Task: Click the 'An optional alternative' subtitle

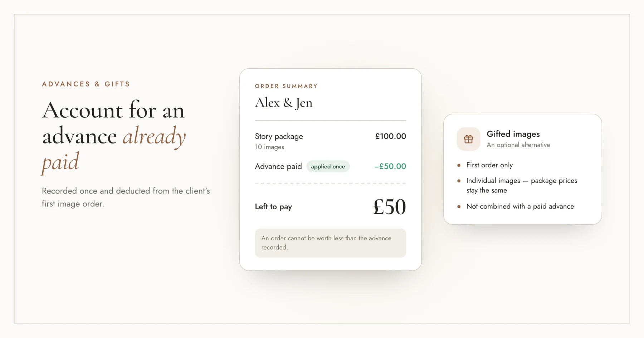Action: [518, 145]
